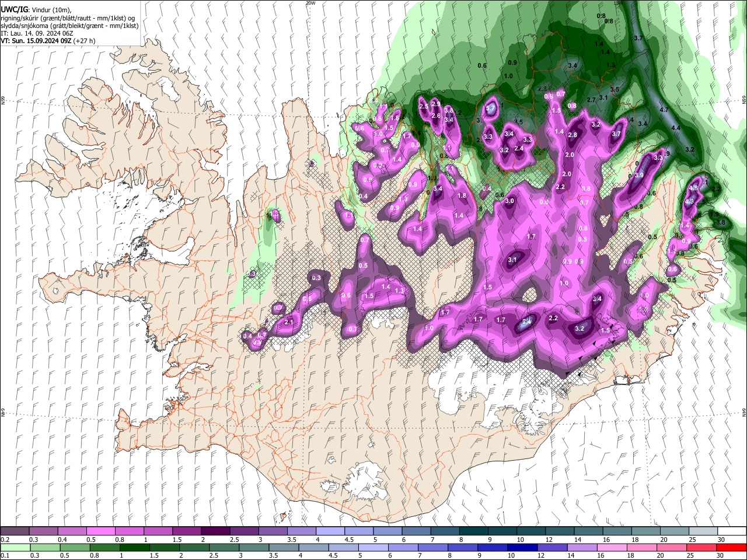Click the white swatch ending the snow scale
This screenshot has height=560, width=747.
tap(732, 531)
